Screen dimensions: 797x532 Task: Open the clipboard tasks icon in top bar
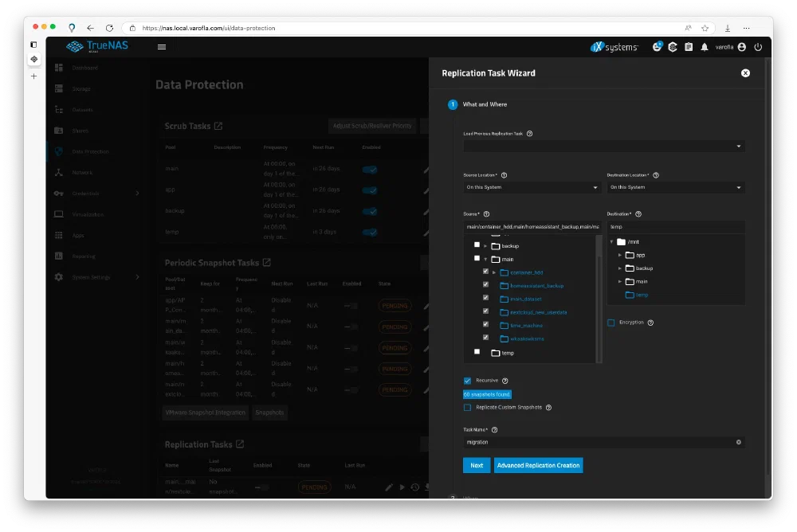point(689,47)
